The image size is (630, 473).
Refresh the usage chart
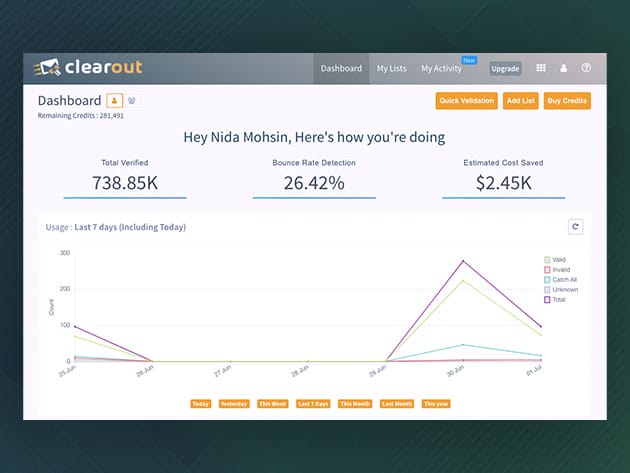[x=575, y=227]
